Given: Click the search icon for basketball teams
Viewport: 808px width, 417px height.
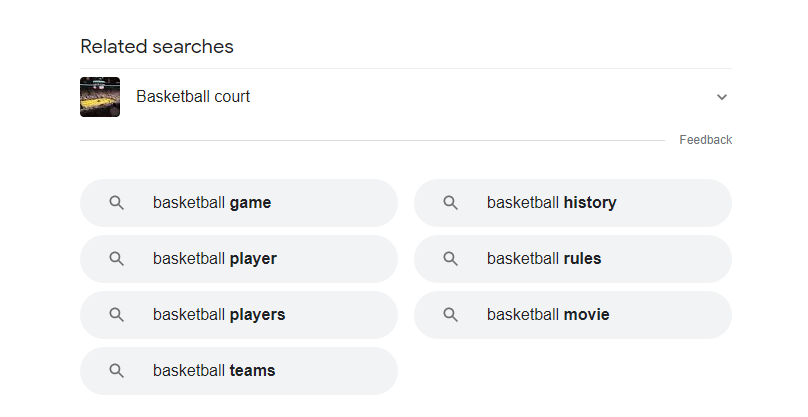Looking at the screenshot, I should pyautogui.click(x=116, y=371).
